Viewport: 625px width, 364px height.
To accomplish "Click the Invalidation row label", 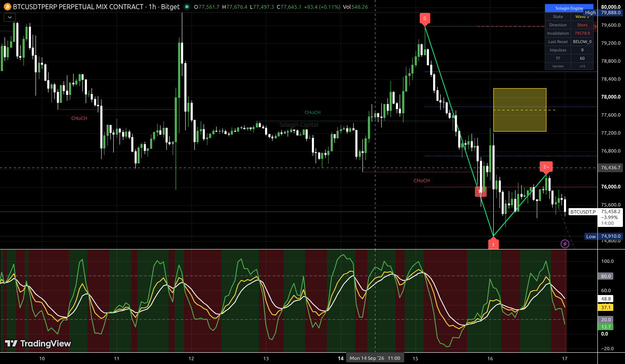I will point(558,33).
